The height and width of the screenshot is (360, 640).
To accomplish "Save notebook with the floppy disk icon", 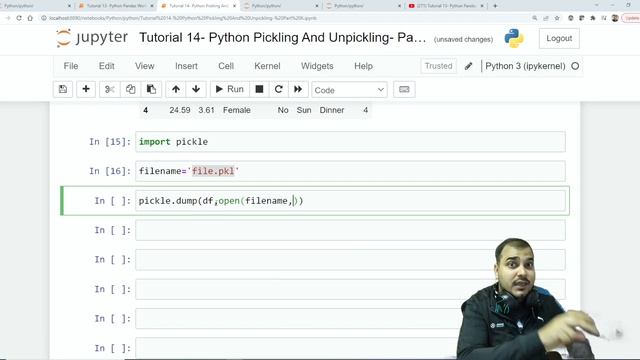I will [x=63, y=89].
